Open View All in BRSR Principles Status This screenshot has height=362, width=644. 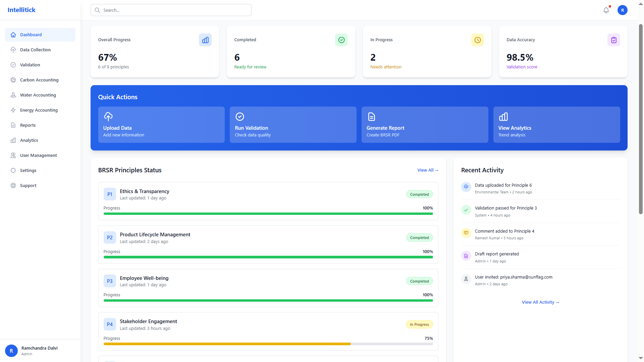coord(428,170)
